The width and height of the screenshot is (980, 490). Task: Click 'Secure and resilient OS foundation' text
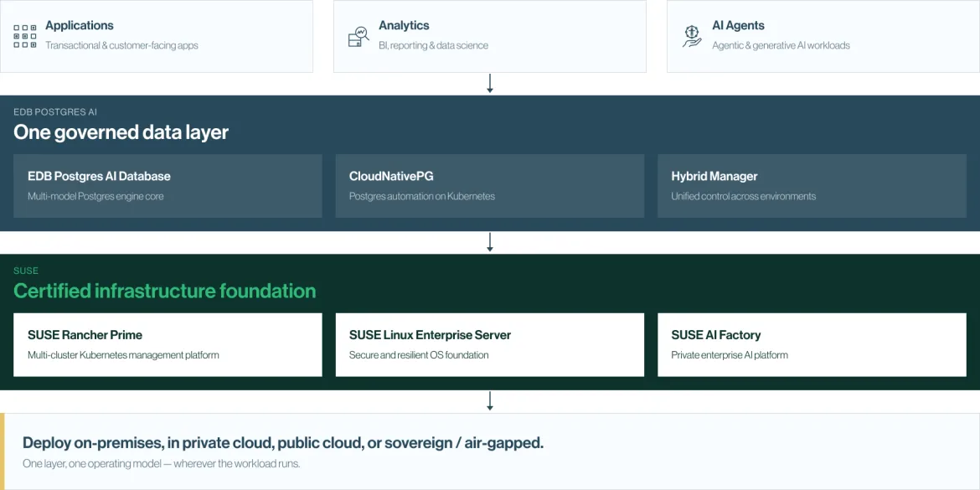tap(419, 355)
